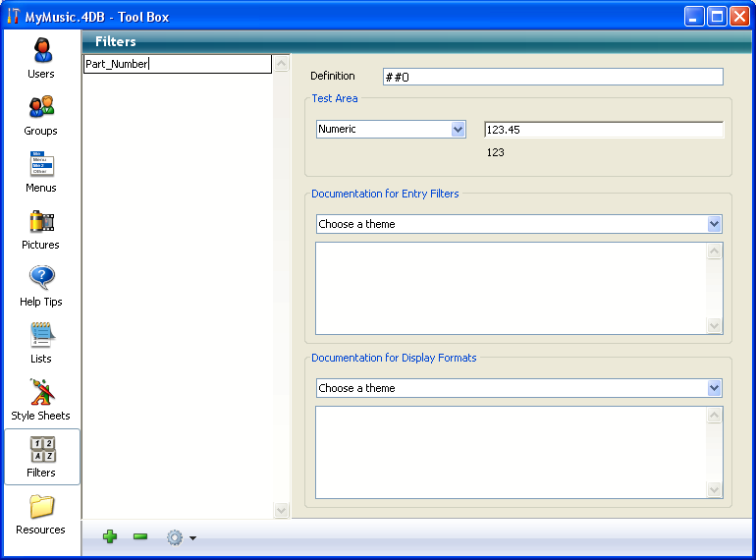Open the Groups section

40,114
